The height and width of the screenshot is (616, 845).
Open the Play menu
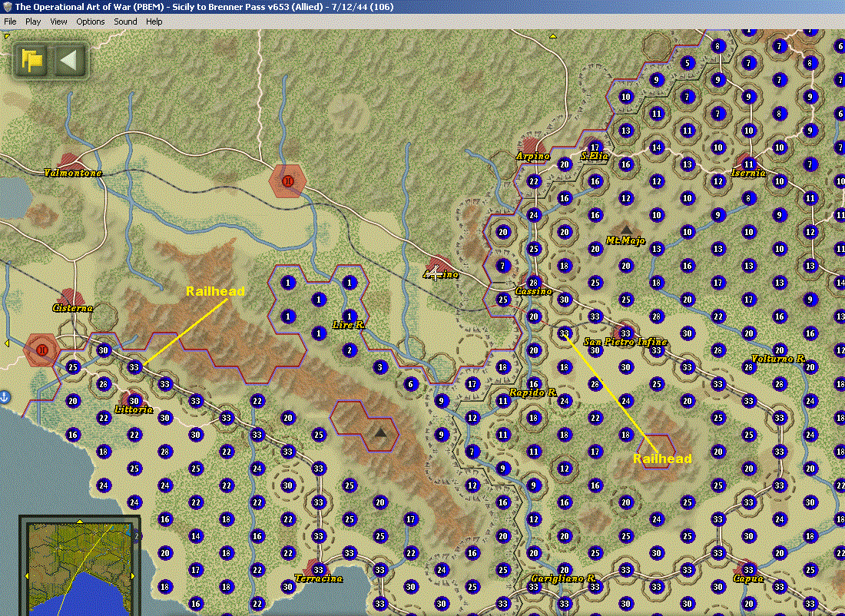33,22
